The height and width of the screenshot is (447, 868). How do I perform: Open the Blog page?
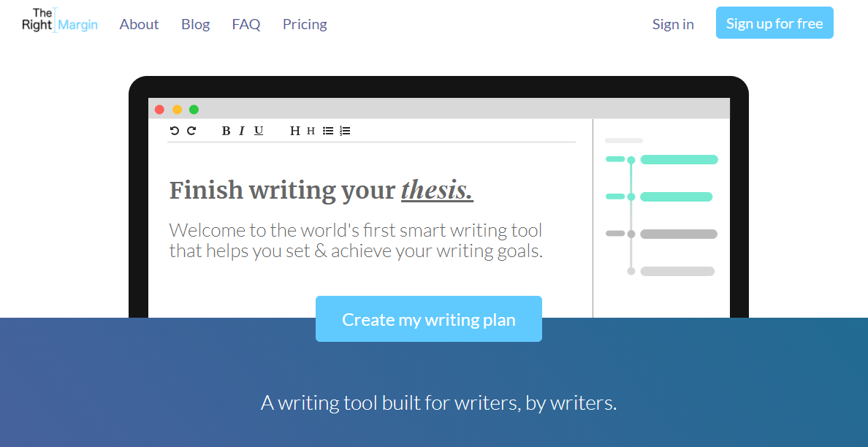tap(195, 24)
